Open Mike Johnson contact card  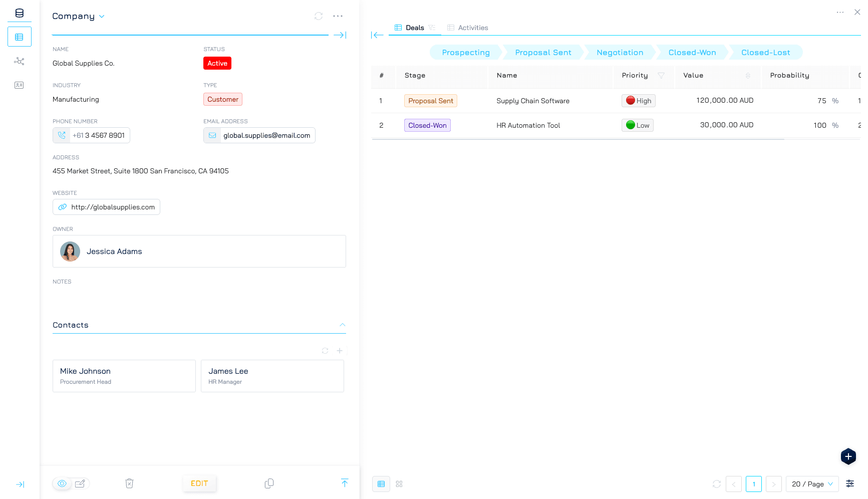coord(124,376)
